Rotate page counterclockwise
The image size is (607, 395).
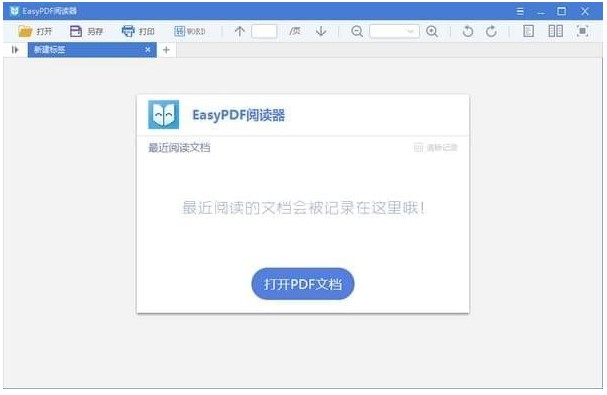click(x=468, y=31)
